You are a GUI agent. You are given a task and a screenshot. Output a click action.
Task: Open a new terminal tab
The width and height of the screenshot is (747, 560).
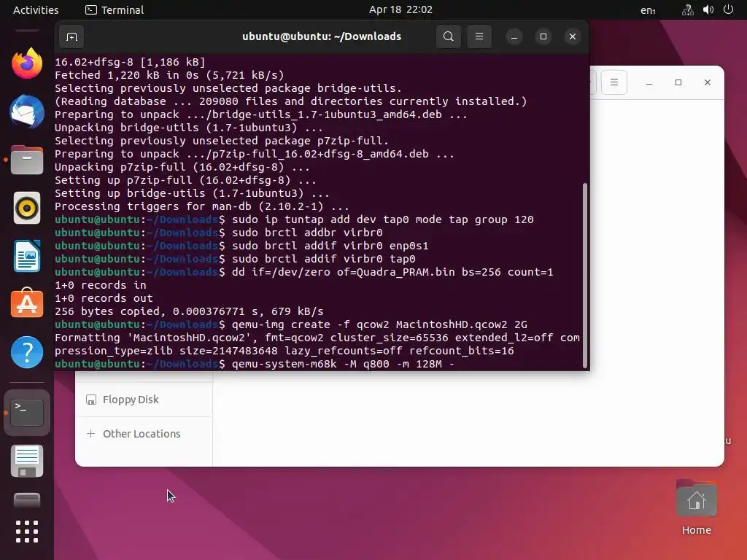(71, 36)
